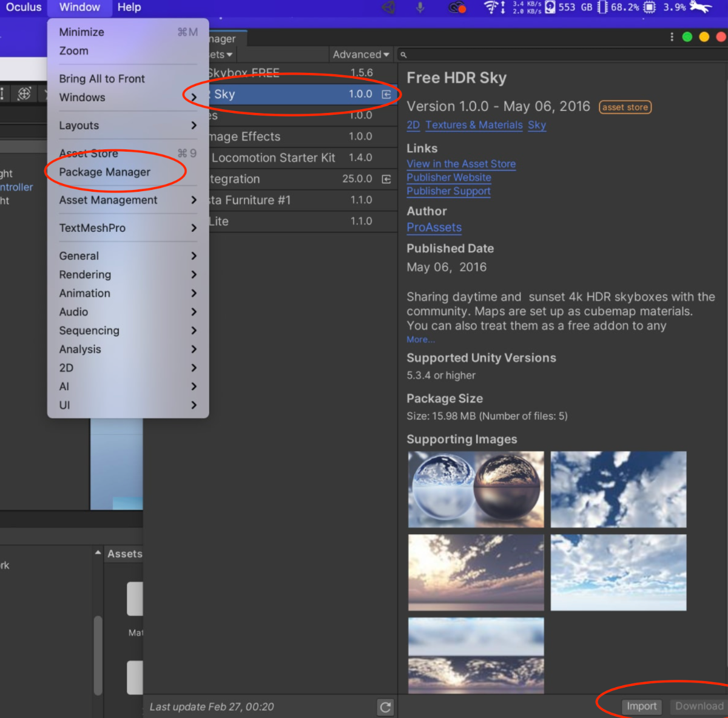Choose Package Manager from the Window menu
Screen dimensions: 728x718
click(x=128, y=172)
